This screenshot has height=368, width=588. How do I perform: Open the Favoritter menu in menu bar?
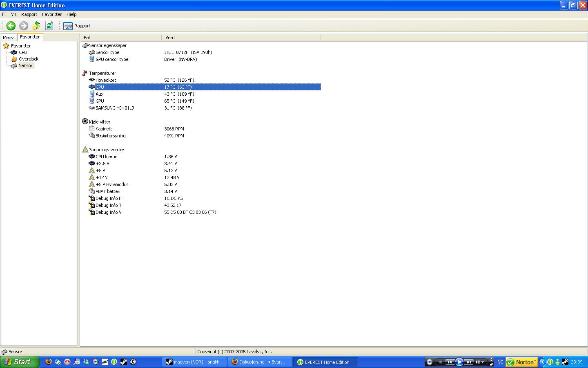point(52,14)
